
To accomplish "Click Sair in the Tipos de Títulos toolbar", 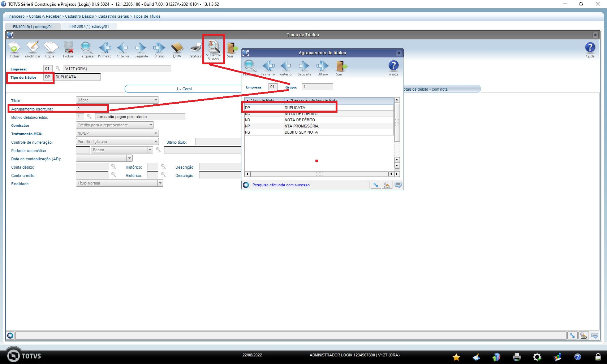I will point(232,49).
